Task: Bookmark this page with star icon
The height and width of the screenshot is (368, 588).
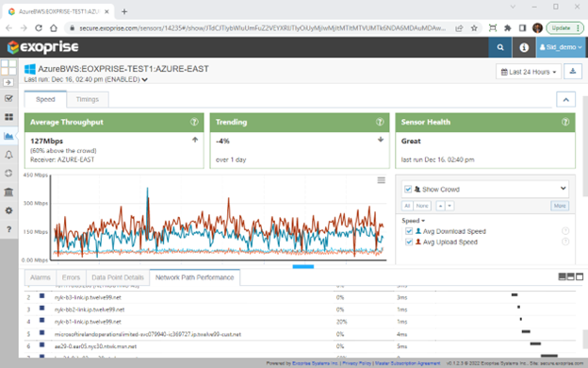Action: tap(474, 28)
